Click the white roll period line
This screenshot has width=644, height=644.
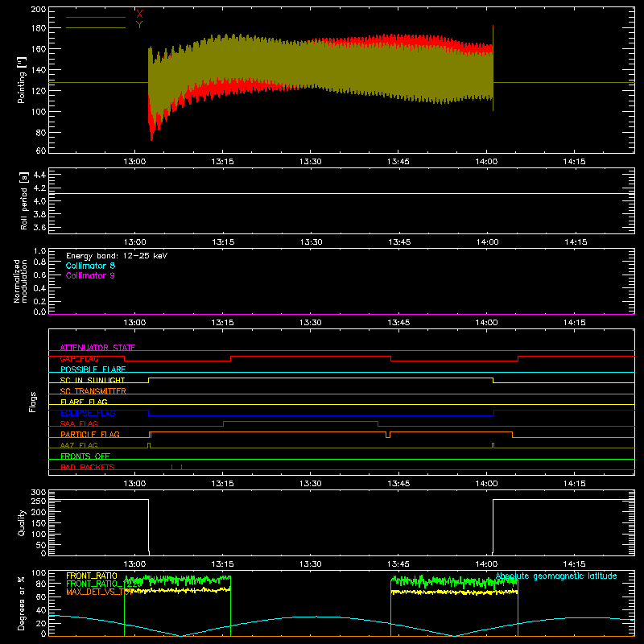341,193
